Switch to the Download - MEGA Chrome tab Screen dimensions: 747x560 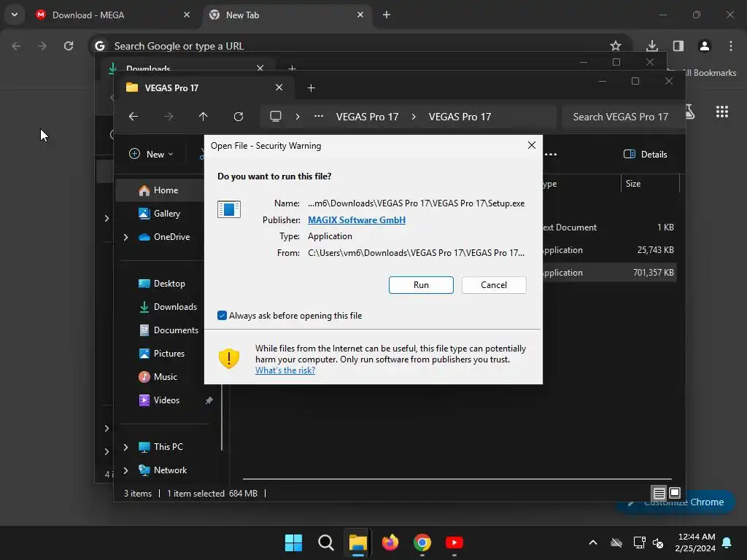tap(113, 15)
